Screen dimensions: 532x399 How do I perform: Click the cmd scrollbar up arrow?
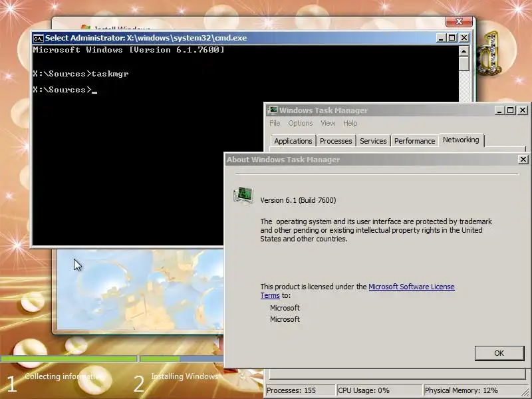coord(464,51)
